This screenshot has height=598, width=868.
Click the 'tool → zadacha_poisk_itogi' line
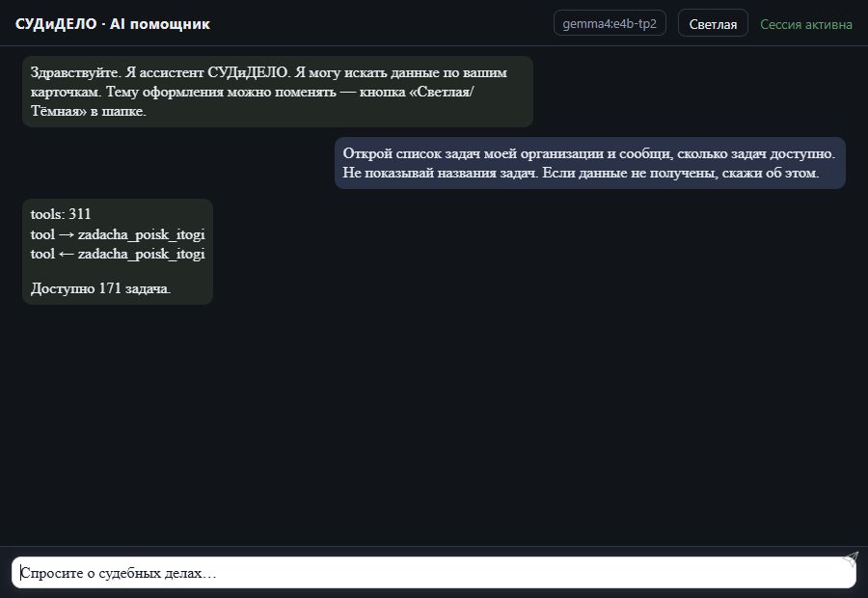tap(118, 234)
